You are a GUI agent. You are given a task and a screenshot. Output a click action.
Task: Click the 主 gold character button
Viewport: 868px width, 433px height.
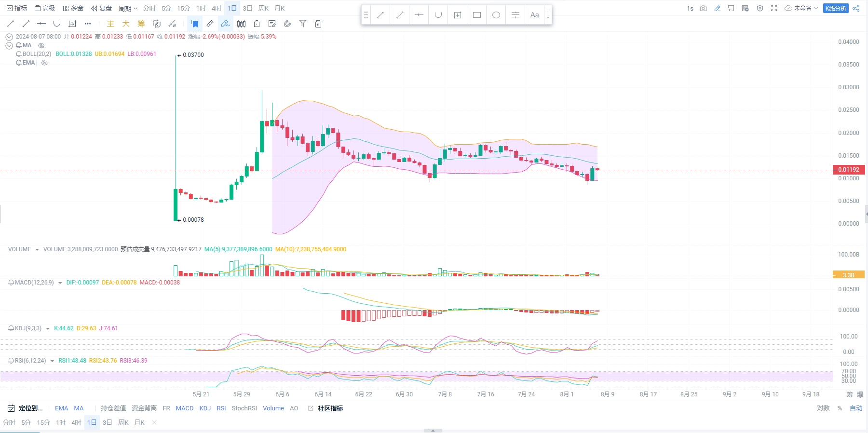click(x=110, y=24)
